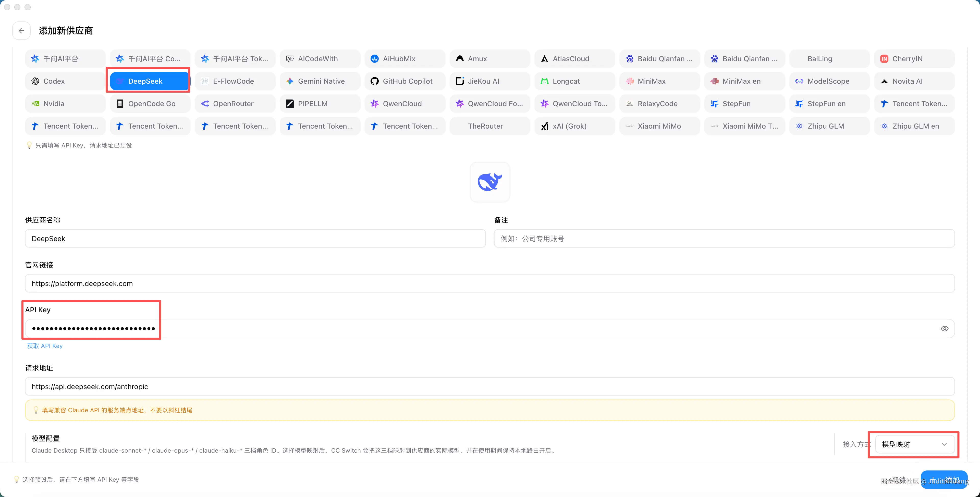Screen dimensions: 980x497
Task: Reveal API Key with the eye icon
Action: [x=944, y=329]
